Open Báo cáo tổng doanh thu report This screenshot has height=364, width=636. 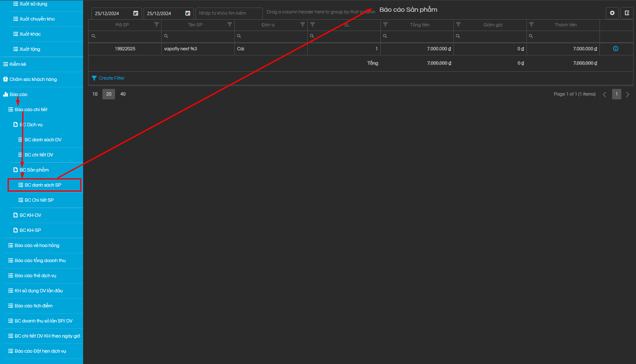pyautogui.click(x=40, y=260)
